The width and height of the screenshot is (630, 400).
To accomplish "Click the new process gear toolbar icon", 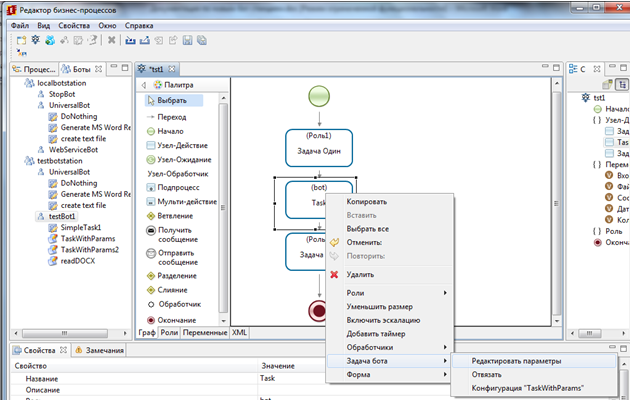I will tap(36, 40).
